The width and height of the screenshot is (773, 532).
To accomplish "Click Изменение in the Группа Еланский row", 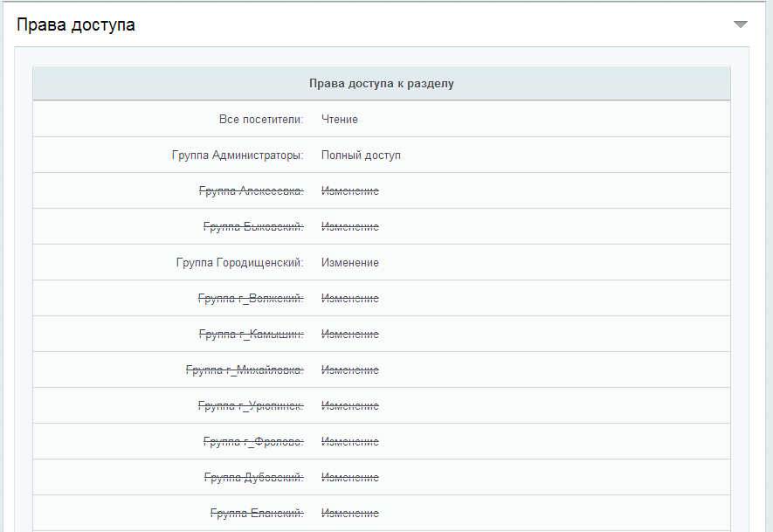I will [x=350, y=514].
